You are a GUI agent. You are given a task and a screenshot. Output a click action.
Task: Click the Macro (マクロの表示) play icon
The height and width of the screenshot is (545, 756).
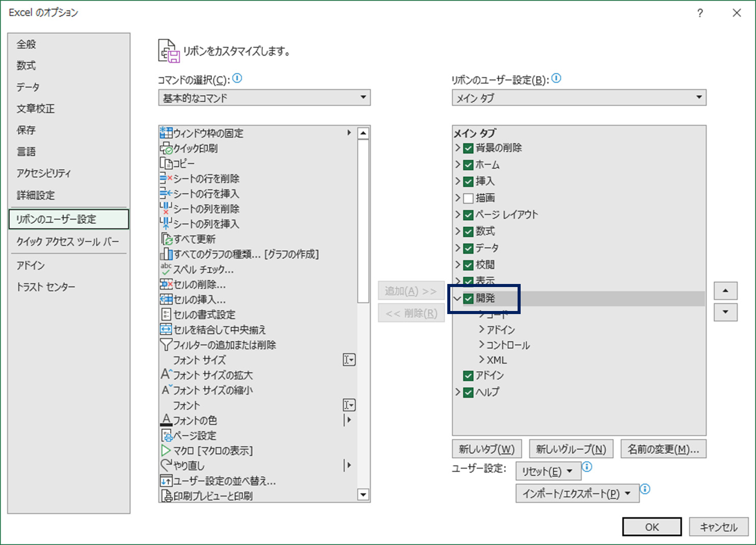click(166, 451)
